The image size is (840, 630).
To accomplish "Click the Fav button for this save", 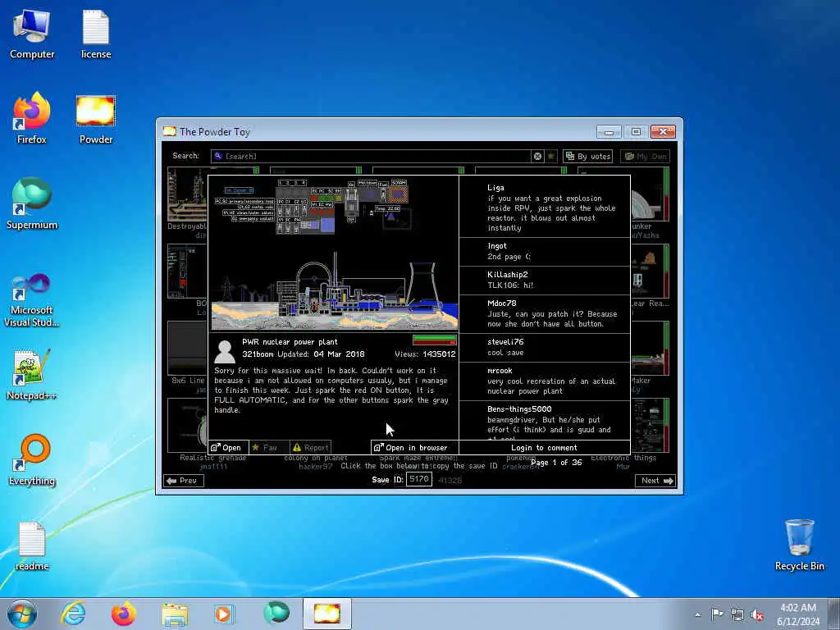I will (269, 447).
